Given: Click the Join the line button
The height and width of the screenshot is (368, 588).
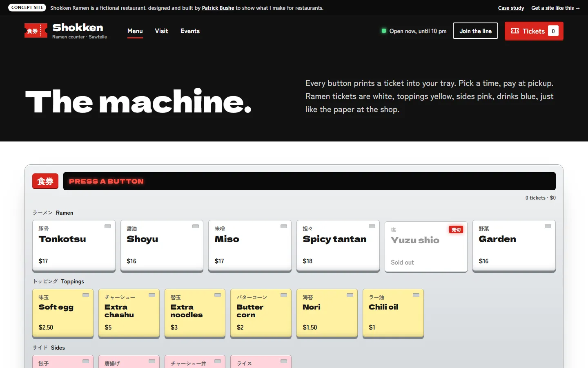Looking at the screenshot, I should pos(475,31).
